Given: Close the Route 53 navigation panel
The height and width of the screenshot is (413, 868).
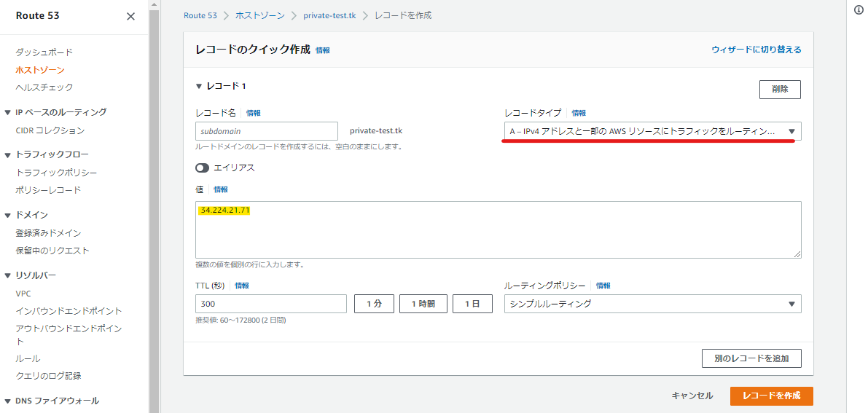Looking at the screenshot, I should point(130,17).
